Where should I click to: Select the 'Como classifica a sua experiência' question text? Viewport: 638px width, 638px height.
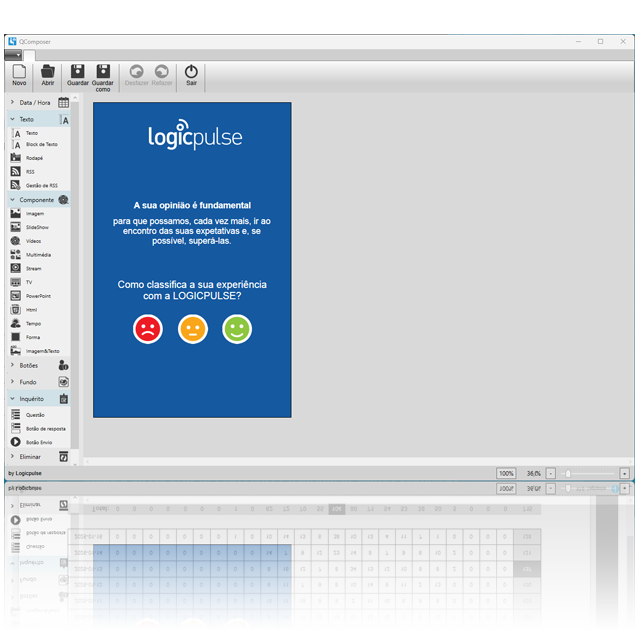192,290
